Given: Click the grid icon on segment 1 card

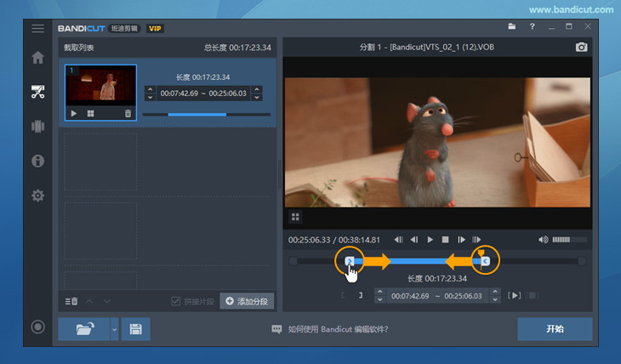Looking at the screenshot, I should [91, 114].
